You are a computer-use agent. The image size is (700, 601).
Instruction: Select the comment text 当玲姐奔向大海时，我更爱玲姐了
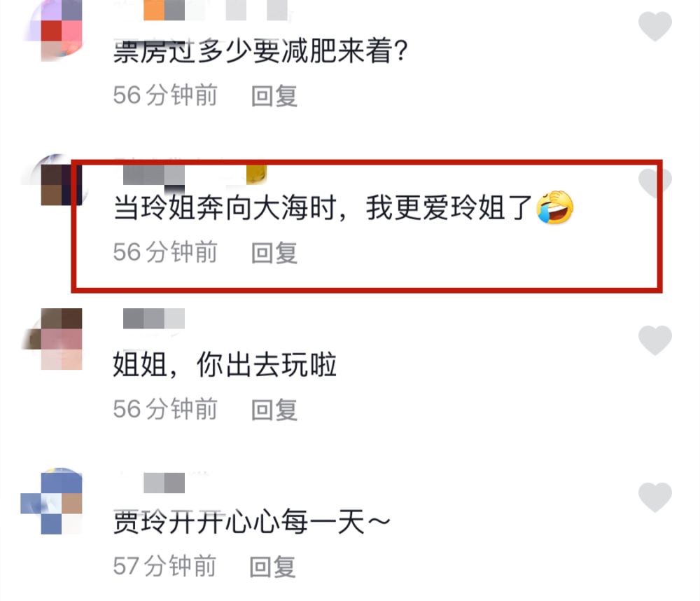[x=322, y=208]
